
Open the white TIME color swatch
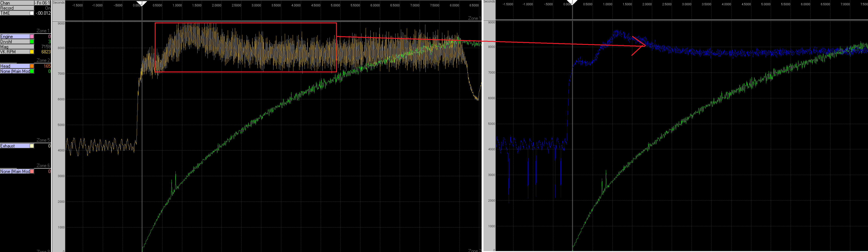coord(32,13)
